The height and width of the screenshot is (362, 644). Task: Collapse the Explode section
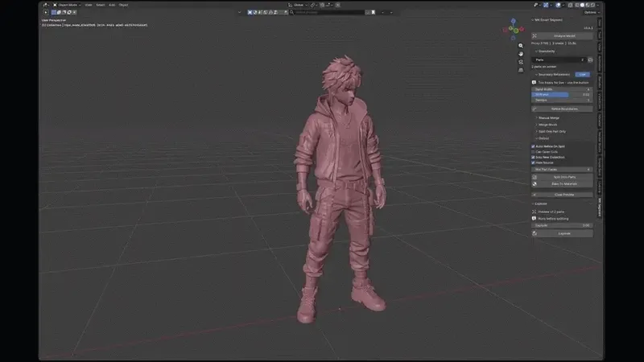(x=539, y=204)
